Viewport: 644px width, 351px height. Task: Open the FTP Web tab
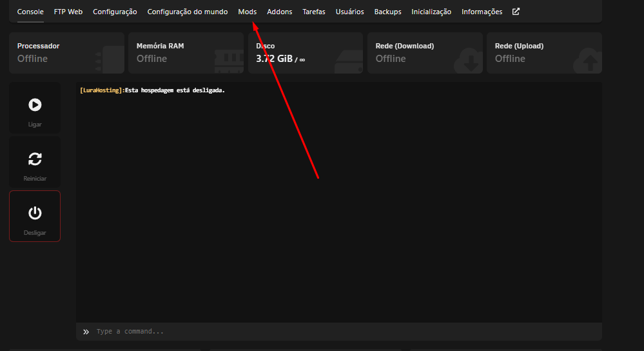68,12
